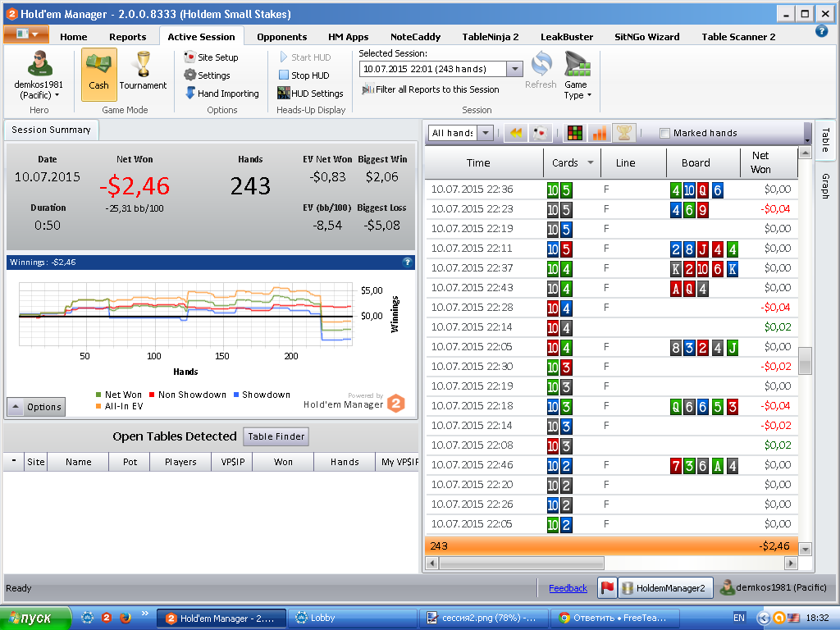
Task: Click the orange bar chart icon
Action: click(x=600, y=133)
